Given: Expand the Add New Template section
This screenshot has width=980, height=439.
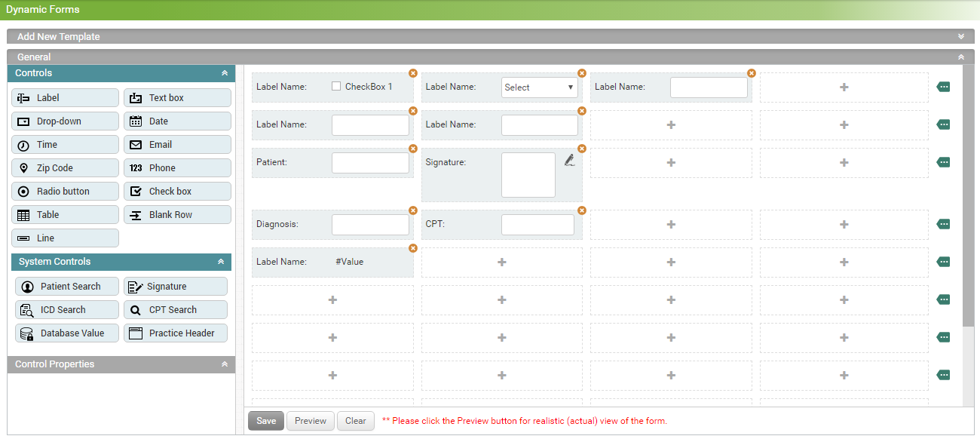Looking at the screenshot, I should click(960, 36).
